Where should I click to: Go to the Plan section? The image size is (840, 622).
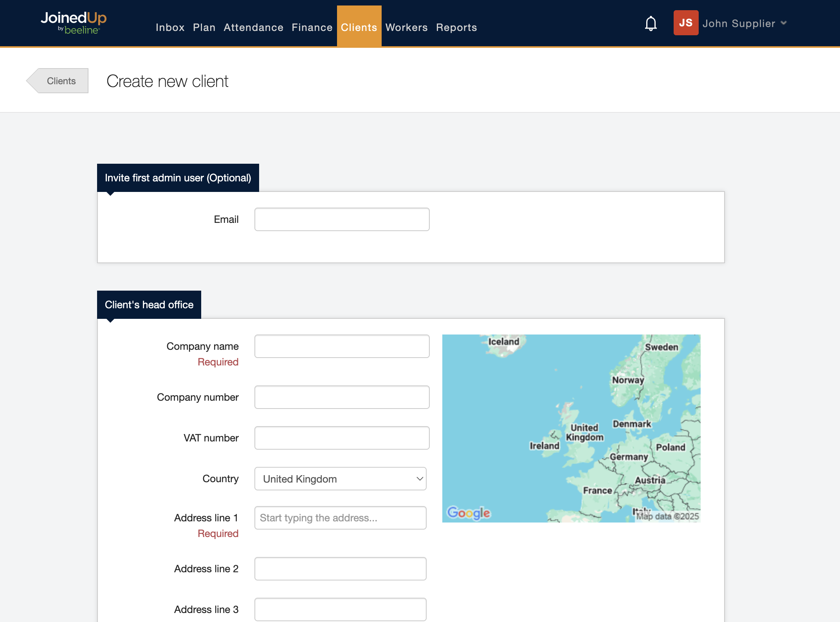(204, 27)
